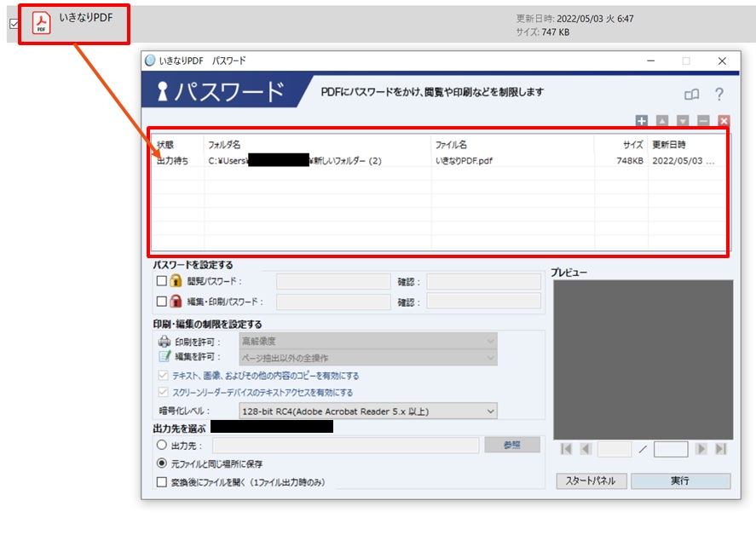This screenshot has height=535, width=756.
Task: Check 変換後にファイルを開く checkbox
Action: [x=162, y=482]
